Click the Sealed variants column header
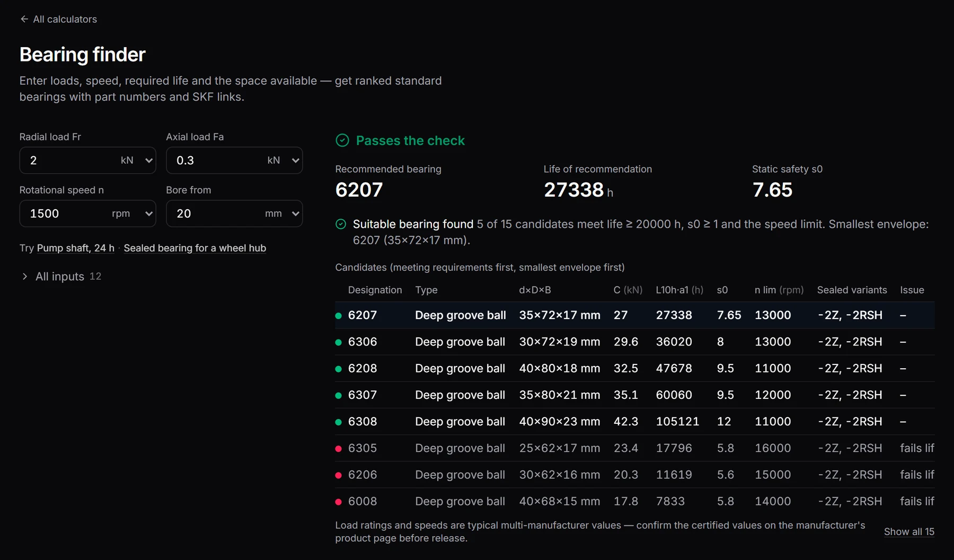Viewport: 954px width, 560px height. click(x=852, y=290)
